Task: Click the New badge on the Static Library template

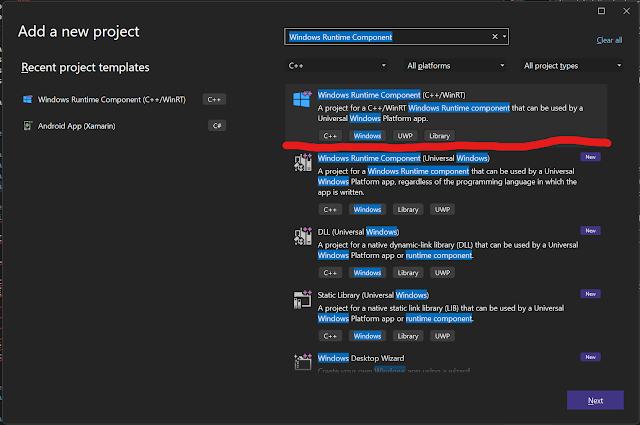Action: pyautogui.click(x=590, y=294)
